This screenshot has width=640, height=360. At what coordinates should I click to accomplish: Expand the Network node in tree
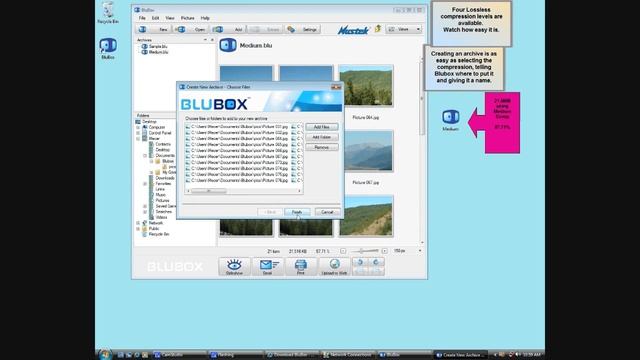tap(138, 223)
